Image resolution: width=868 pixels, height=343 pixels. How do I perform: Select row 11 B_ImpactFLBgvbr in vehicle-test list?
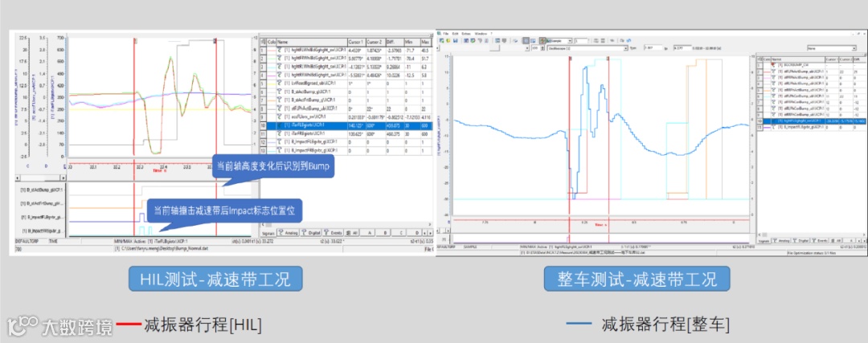[812, 127]
